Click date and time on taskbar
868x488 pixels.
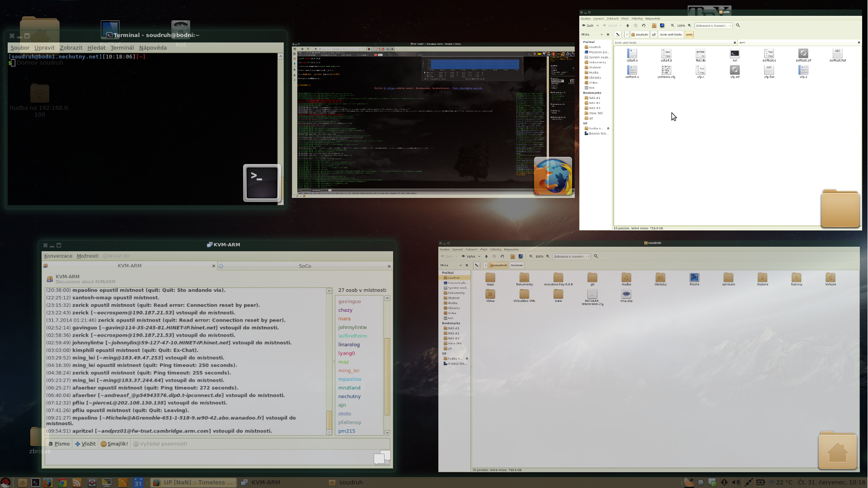(x=831, y=482)
